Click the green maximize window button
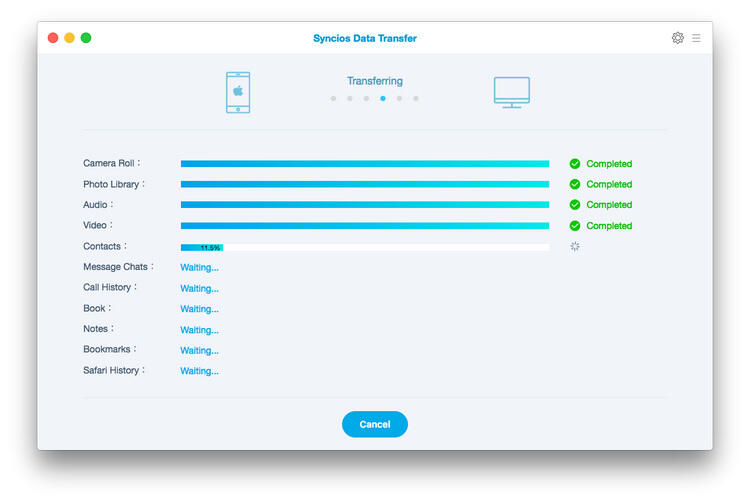Screen dimensions: 750x503 click(x=86, y=38)
